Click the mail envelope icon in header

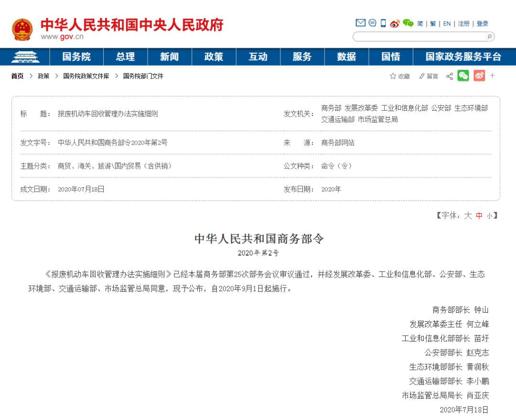(360, 23)
